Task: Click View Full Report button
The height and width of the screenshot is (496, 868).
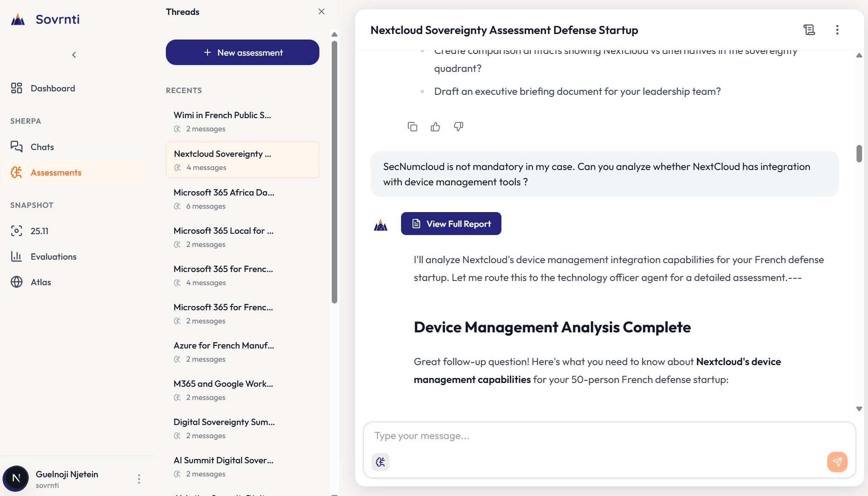Action: (x=451, y=224)
